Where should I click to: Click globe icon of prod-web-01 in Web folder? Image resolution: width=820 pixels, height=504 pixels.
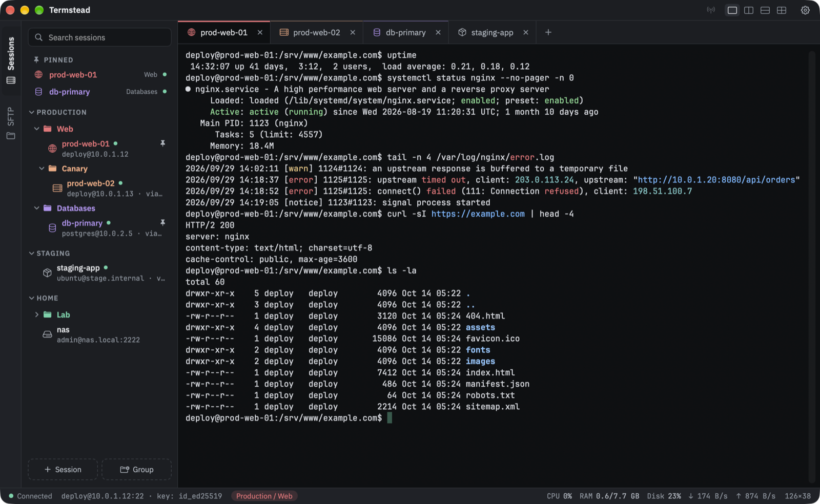[52, 149]
